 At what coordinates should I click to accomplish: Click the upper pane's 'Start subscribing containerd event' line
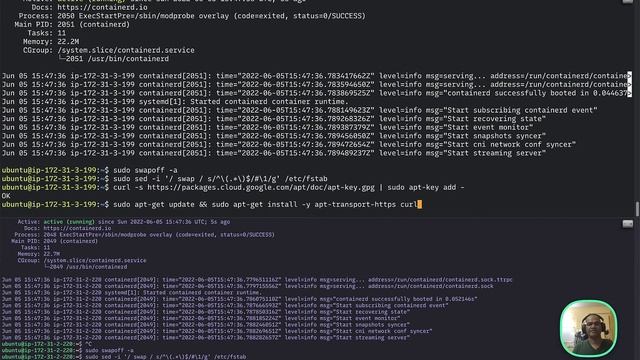300,110
